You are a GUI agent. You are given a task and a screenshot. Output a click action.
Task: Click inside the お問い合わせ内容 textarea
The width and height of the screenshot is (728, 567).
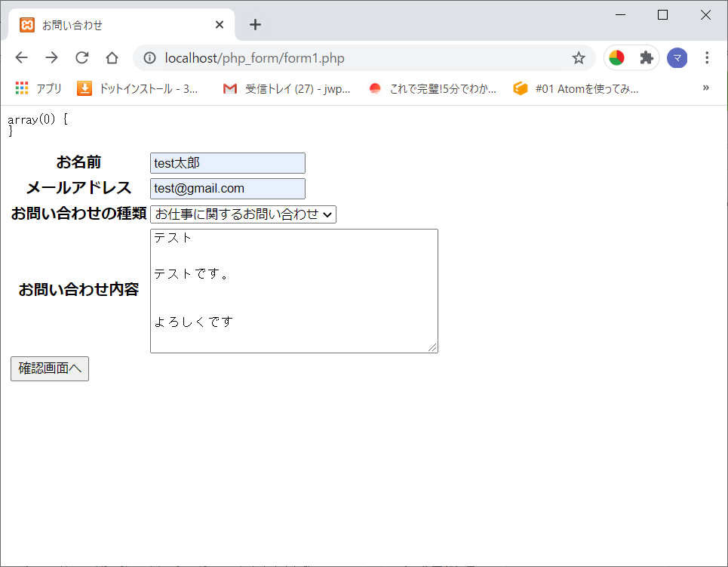(x=294, y=291)
